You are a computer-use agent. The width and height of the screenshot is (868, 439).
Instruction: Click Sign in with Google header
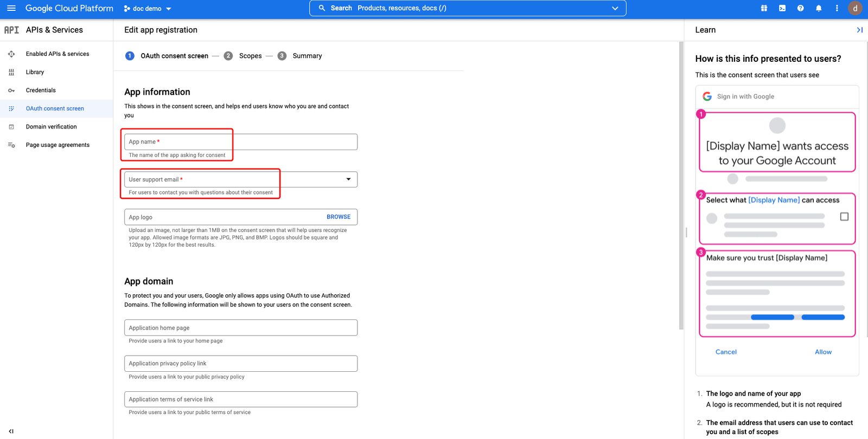tap(745, 96)
